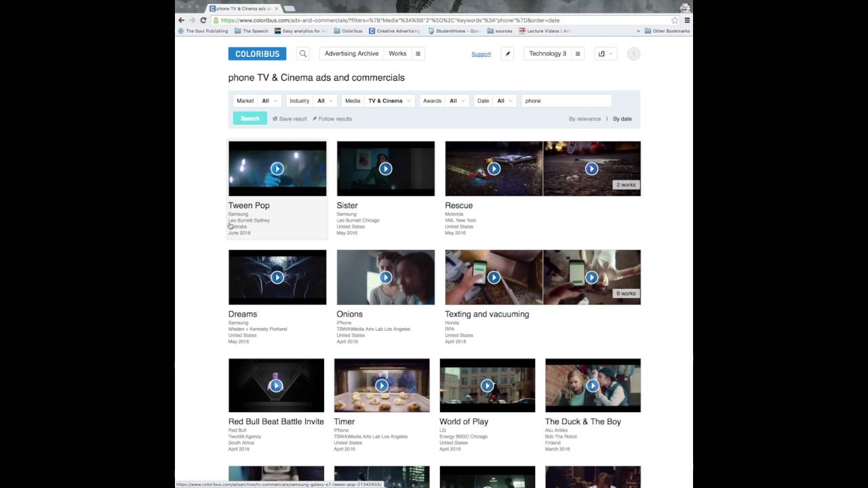Open the Dreams title link

click(243, 314)
